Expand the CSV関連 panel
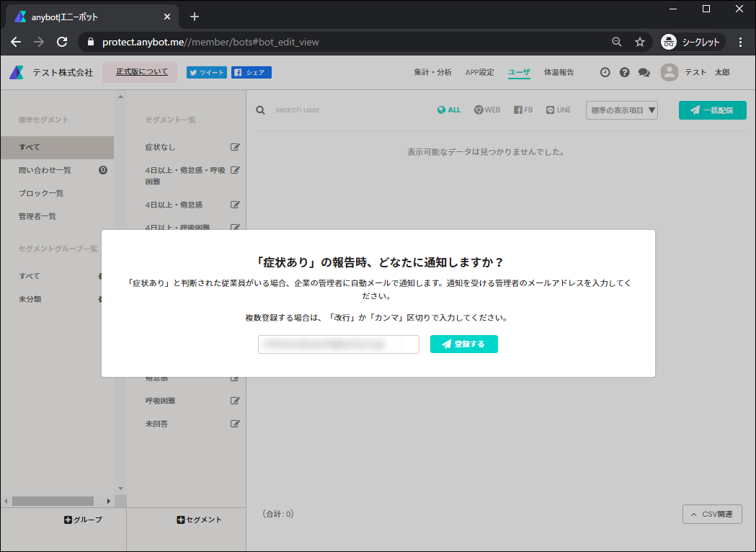The width and height of the screenshot is (756, 552). pos(712,514)
